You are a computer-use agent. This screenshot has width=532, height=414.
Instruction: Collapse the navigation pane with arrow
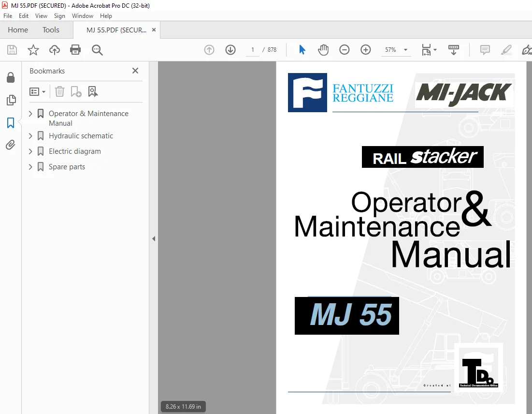coord(154,239)
